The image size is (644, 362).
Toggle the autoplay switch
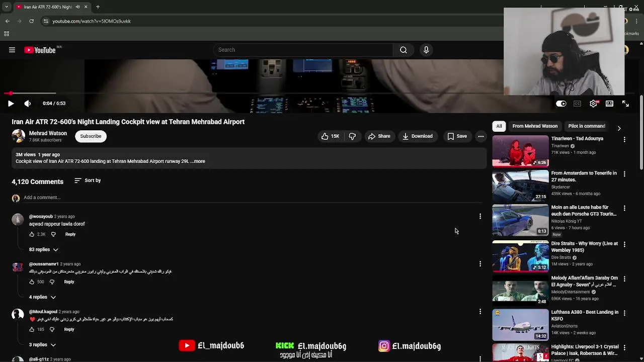point(561,104)
